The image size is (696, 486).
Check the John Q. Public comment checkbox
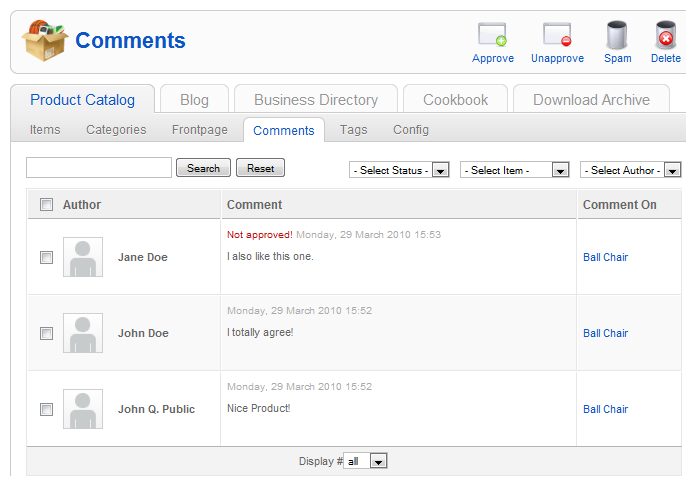pos(46,409)
